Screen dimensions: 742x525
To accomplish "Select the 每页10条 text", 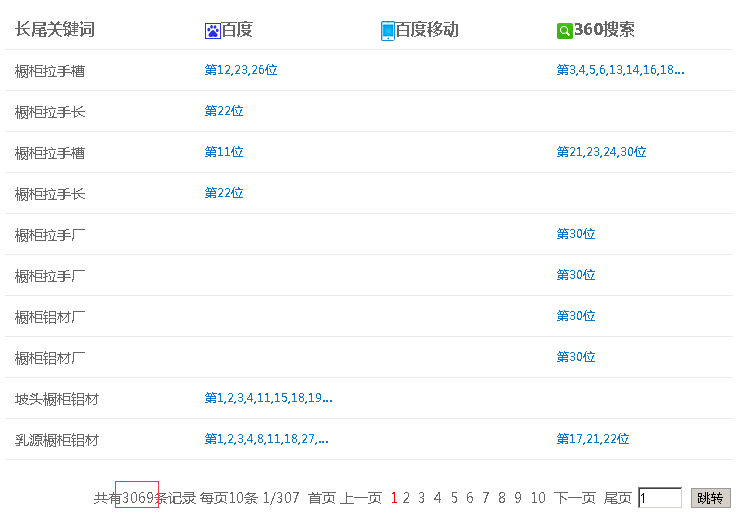I will [x=229, y=498].
